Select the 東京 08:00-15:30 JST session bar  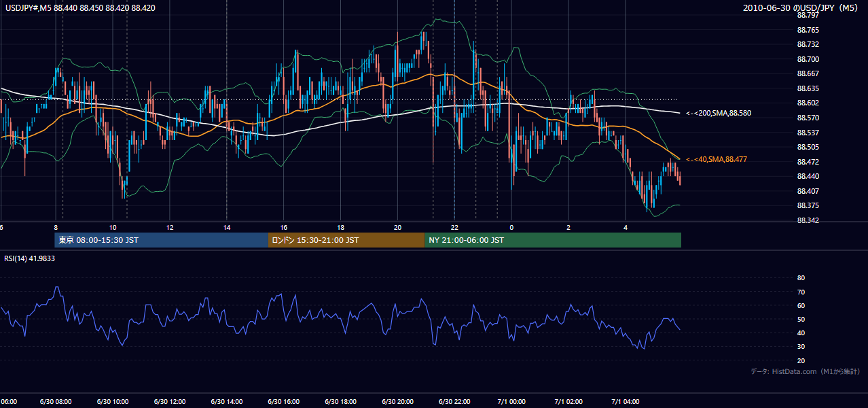coord(162,240)
